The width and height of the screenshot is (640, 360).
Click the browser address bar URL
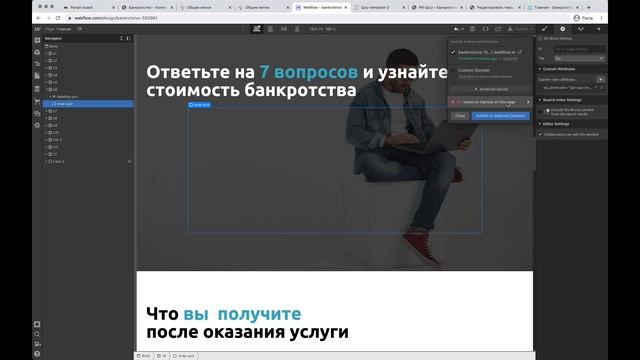tap(116, 18)
